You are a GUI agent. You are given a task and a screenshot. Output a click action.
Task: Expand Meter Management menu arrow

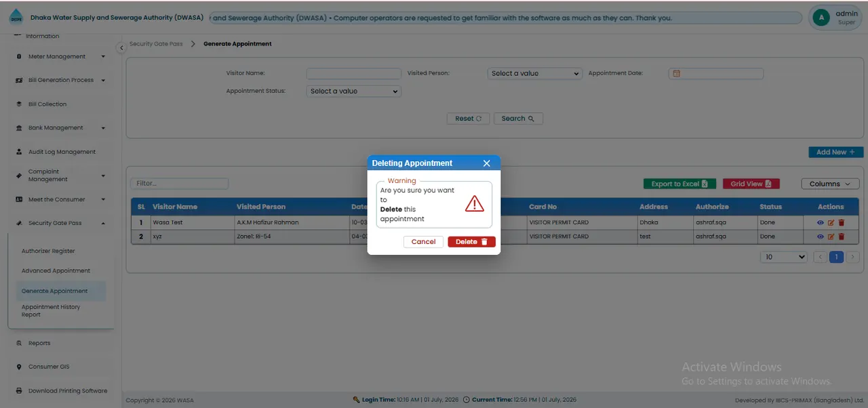(x=103, y=57)
